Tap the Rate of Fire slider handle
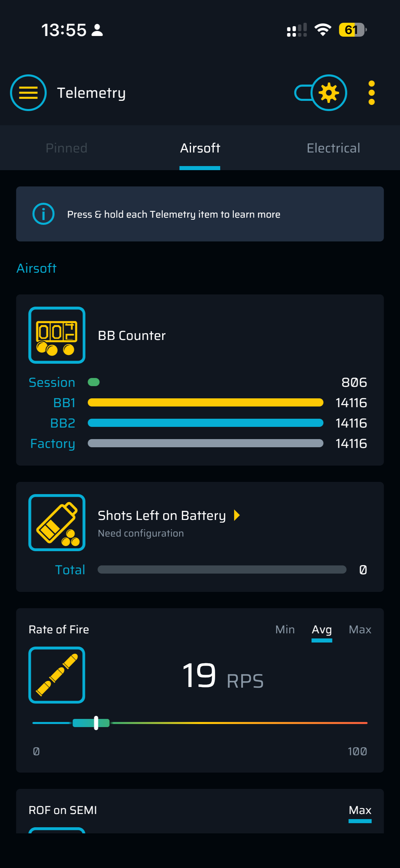Screen dimensions: 400x868 point(96,723)
